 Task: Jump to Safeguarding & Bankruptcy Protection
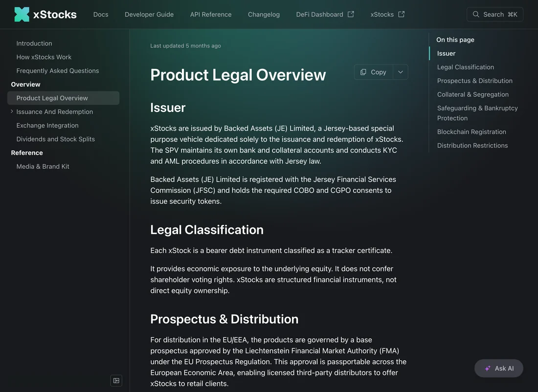(477, 113)
